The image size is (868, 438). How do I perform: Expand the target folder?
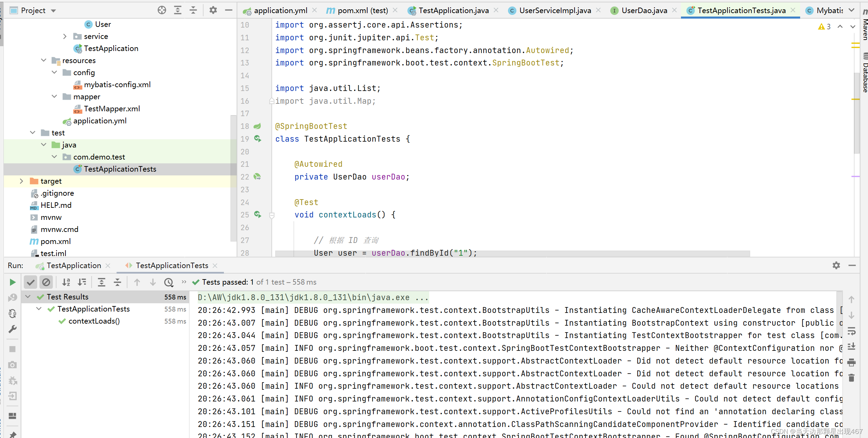(21, 181)
